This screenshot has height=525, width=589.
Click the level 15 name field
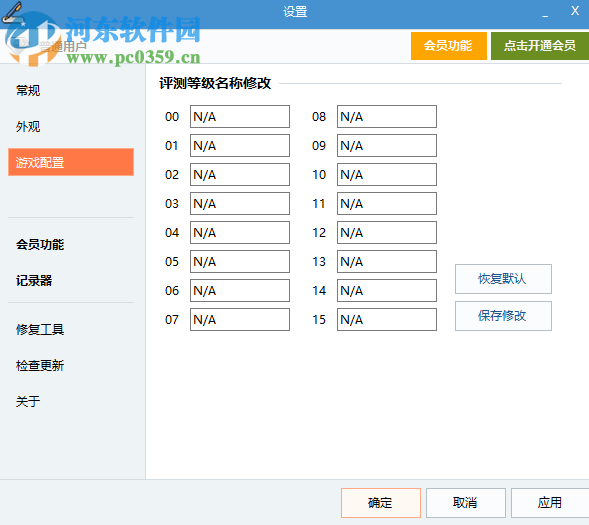click(x=387, y=320)
